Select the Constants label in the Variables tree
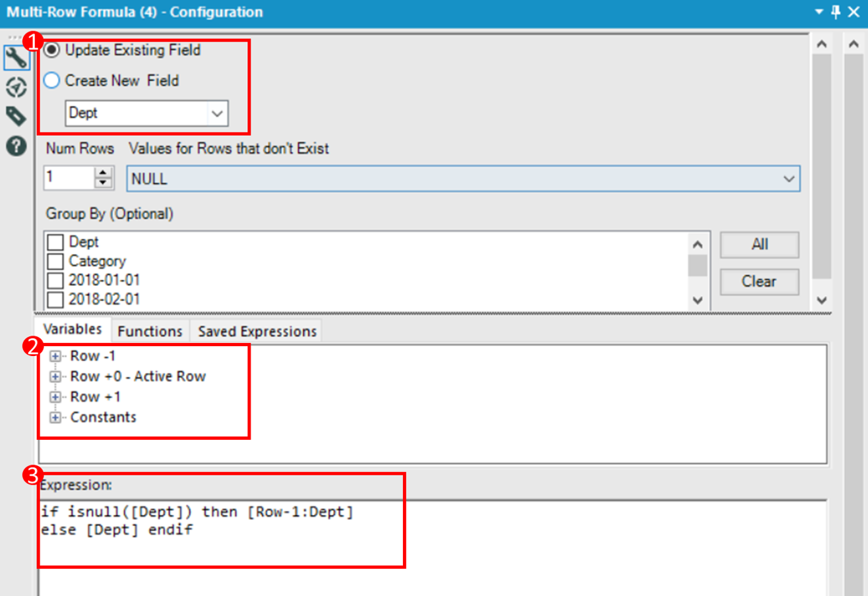868x596 pixels. [104, 417]
